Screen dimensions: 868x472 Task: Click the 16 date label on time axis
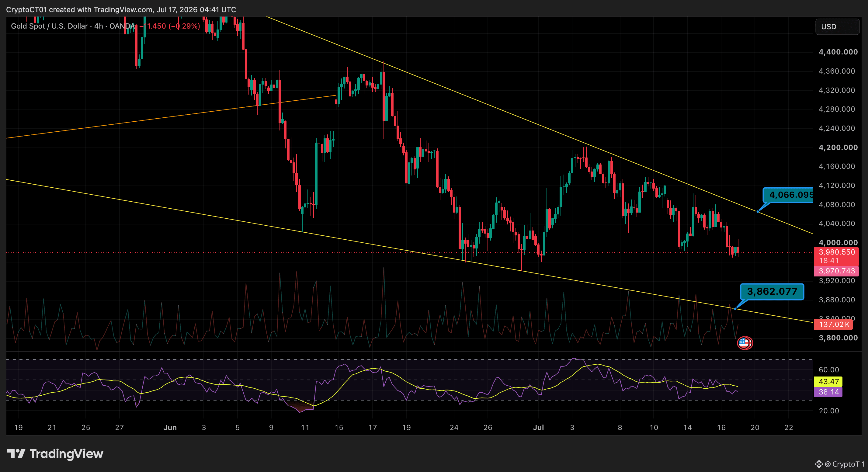pos(721,428)
